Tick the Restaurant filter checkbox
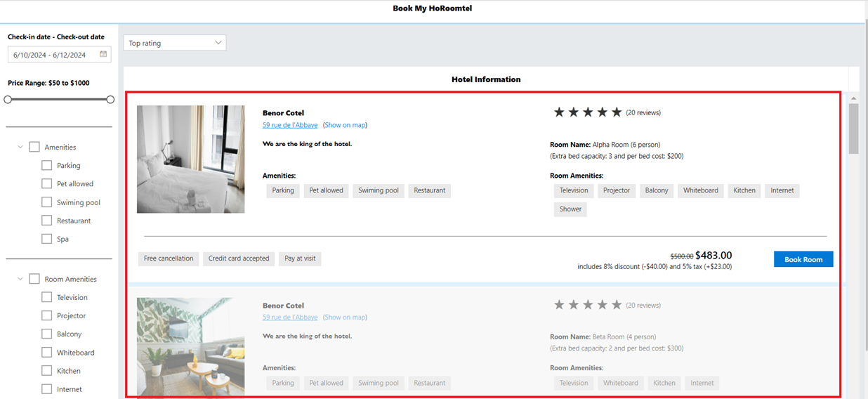The width and height of the screenshot is (868, 399). tap(47, 221)
